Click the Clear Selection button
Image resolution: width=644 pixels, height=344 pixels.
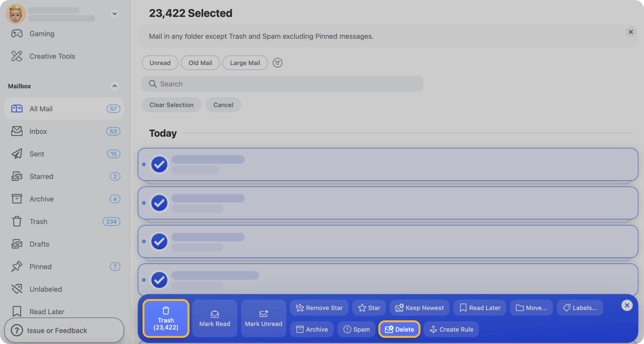(171, 105)
